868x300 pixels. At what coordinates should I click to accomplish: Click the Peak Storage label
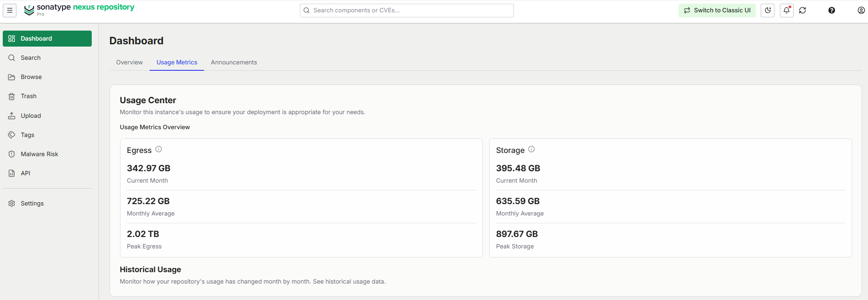tap(515, 247)
